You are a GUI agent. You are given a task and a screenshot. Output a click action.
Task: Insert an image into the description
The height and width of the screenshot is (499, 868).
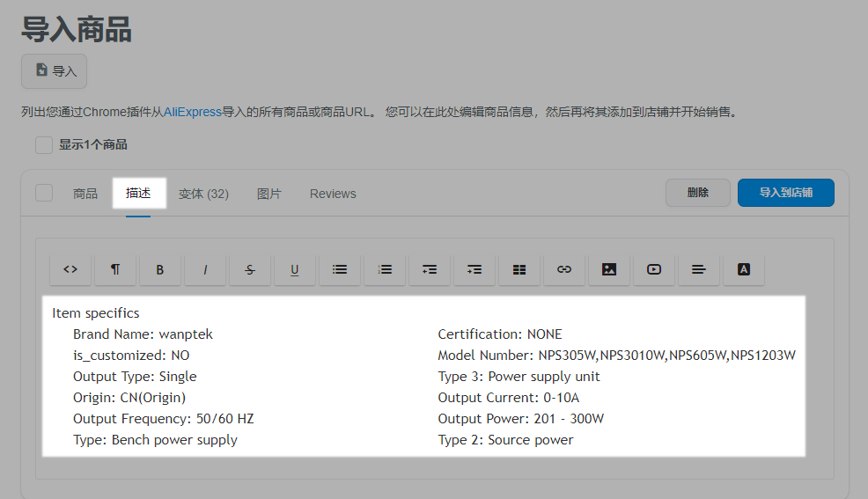(609, 270)
